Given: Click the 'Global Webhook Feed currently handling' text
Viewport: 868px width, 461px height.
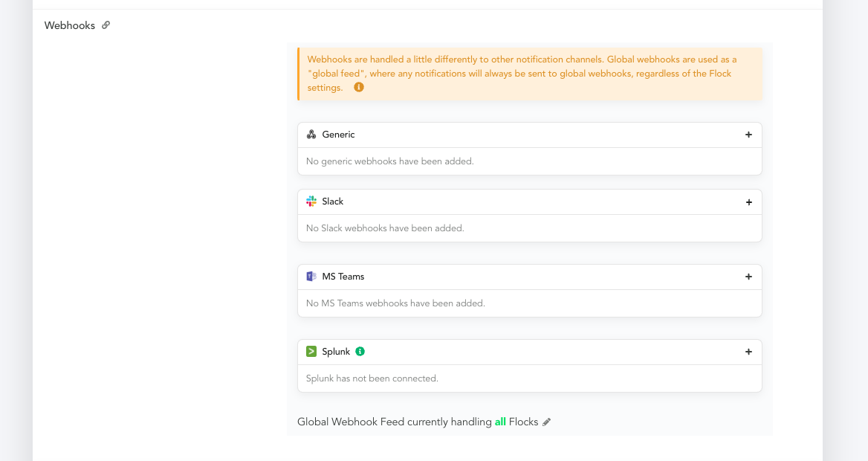Looking at the screenshot, I should [x=394, y=422].
